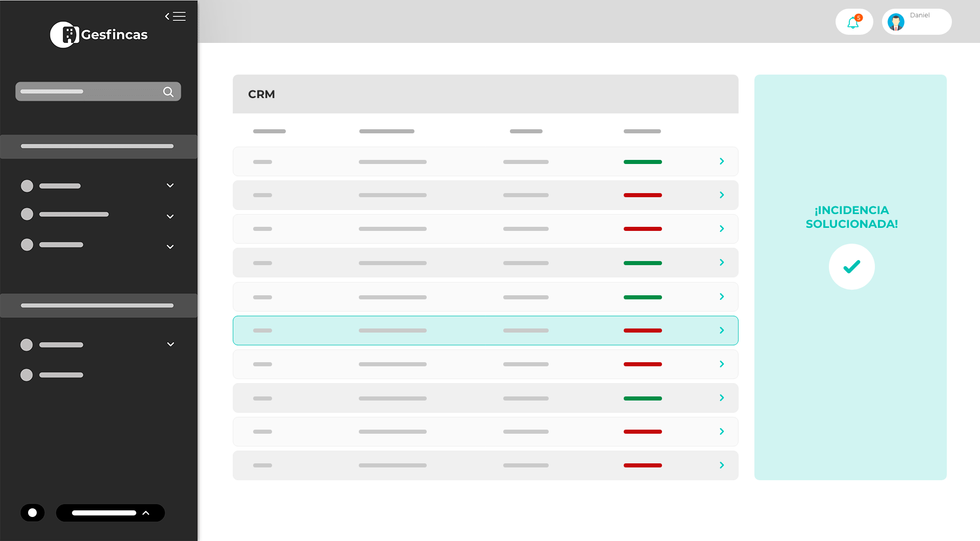
Task: Click the red status bar in second row
Action: coord(643,195)
